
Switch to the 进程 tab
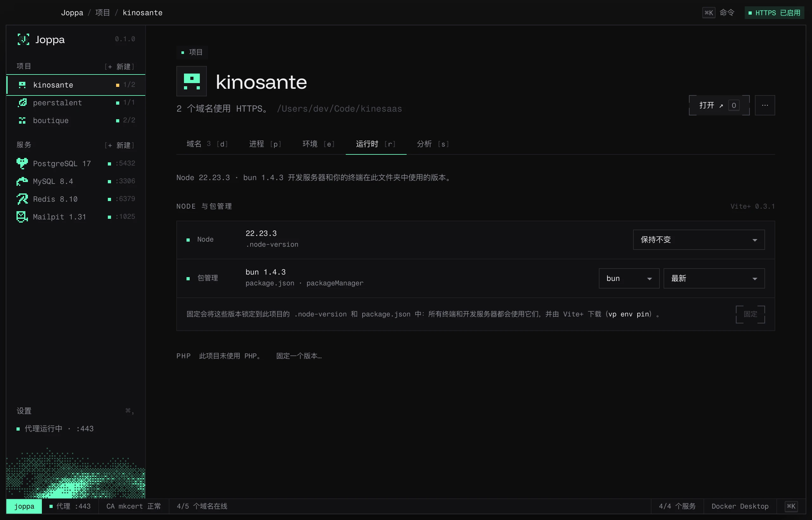click(x=265, y=144)
